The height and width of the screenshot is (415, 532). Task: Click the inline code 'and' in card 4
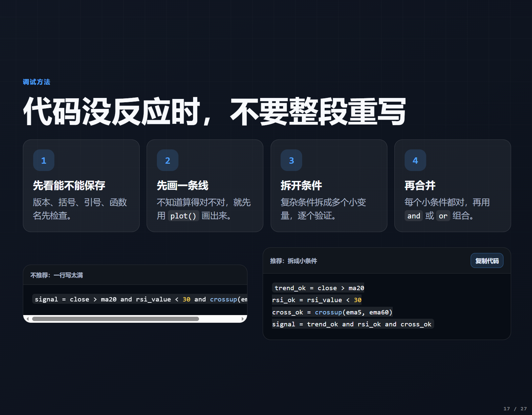tap(414, 216)
